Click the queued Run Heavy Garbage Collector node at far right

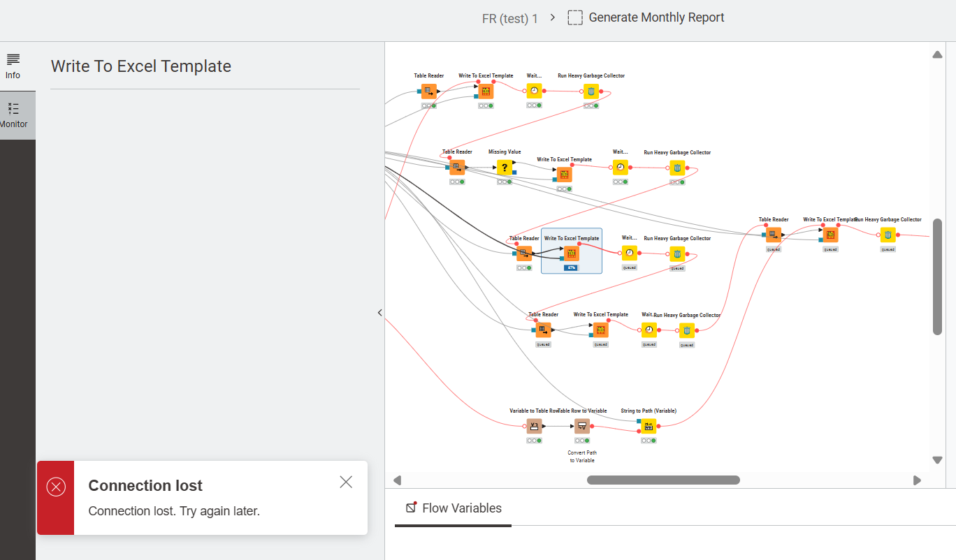pyautogui.click(x=888, y=235)
